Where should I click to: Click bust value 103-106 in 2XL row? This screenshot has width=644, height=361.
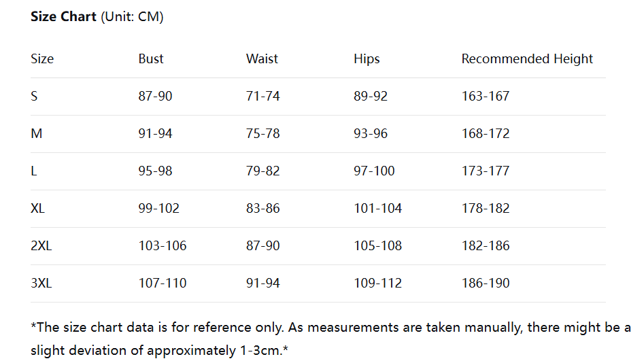(x=162, y=246)
